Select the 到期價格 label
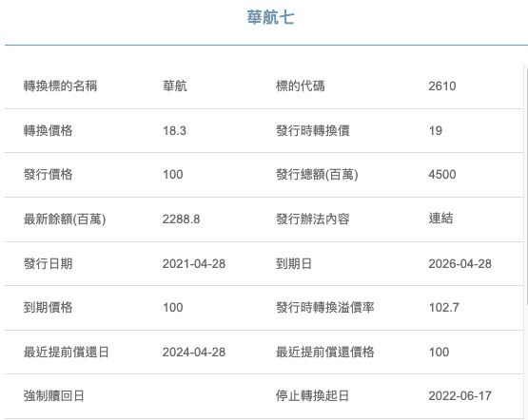 point(48,307)
